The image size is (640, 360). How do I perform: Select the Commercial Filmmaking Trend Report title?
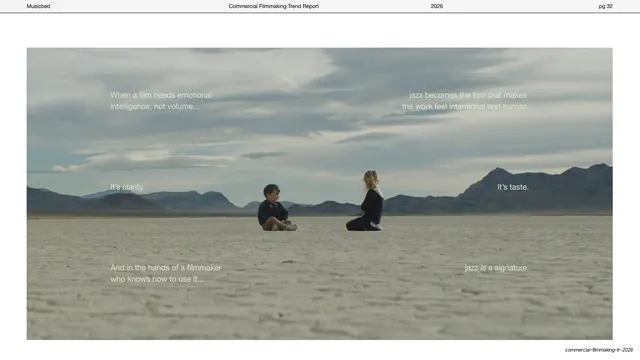274,6
